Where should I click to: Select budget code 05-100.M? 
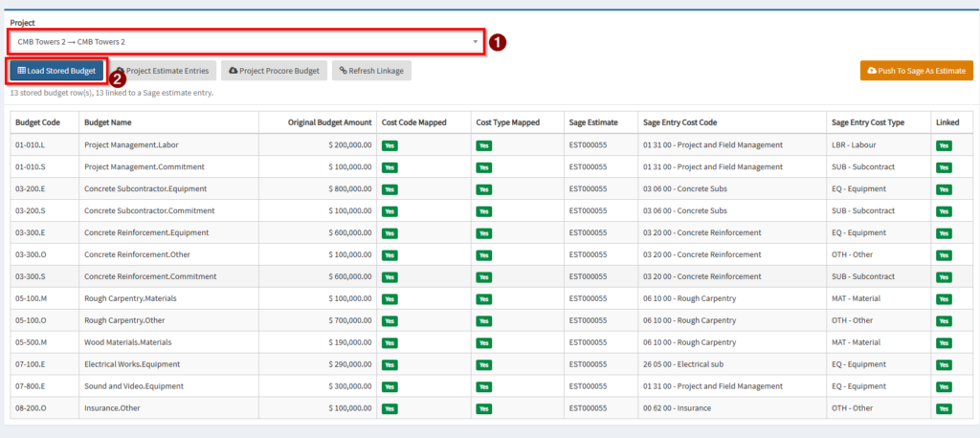[32, 298]
